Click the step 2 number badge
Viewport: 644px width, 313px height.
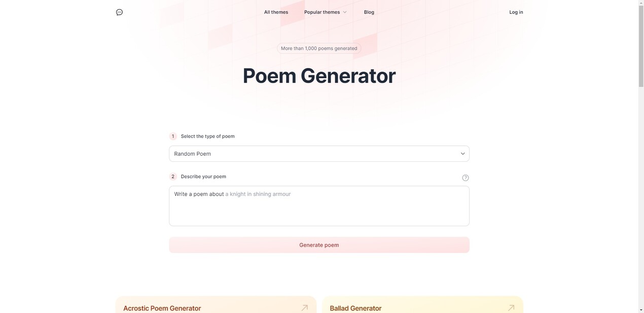[172, 176]
